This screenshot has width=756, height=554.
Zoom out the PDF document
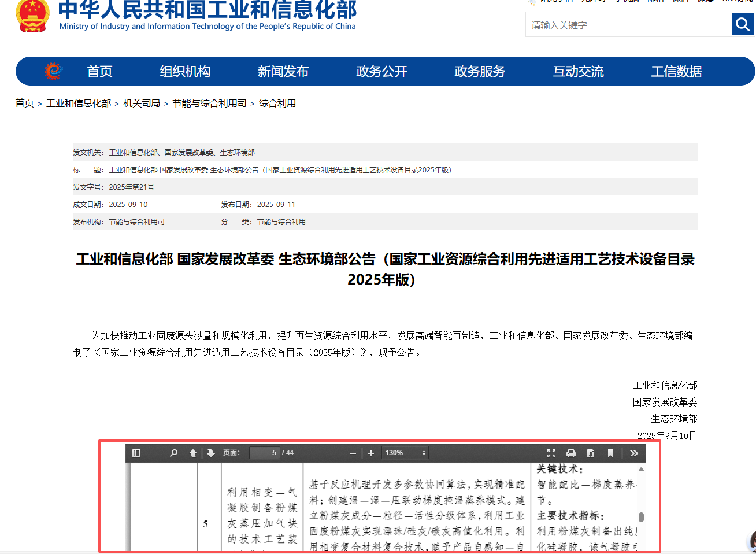pos(353,453)
